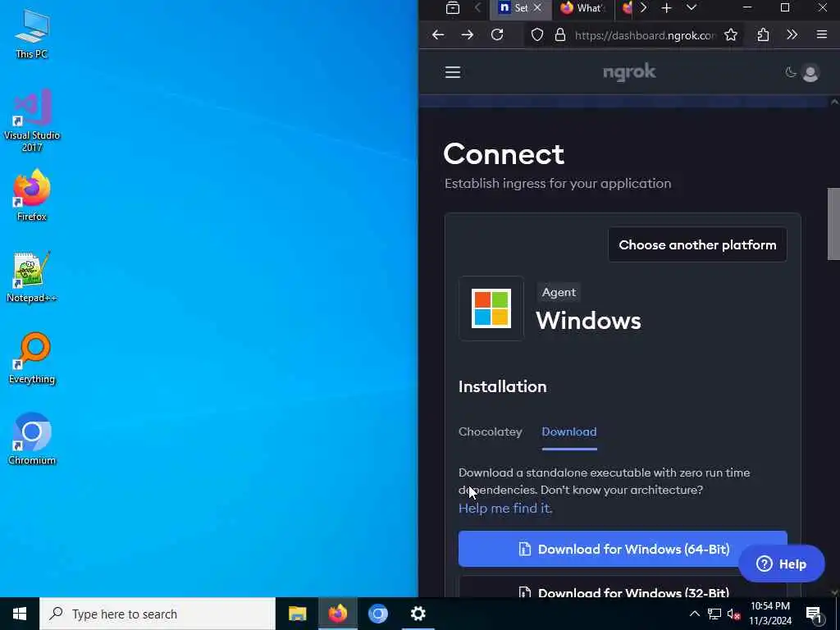Show more toolbar tools overflow chevron
The image size is (840, 630).
click(792, 34)
